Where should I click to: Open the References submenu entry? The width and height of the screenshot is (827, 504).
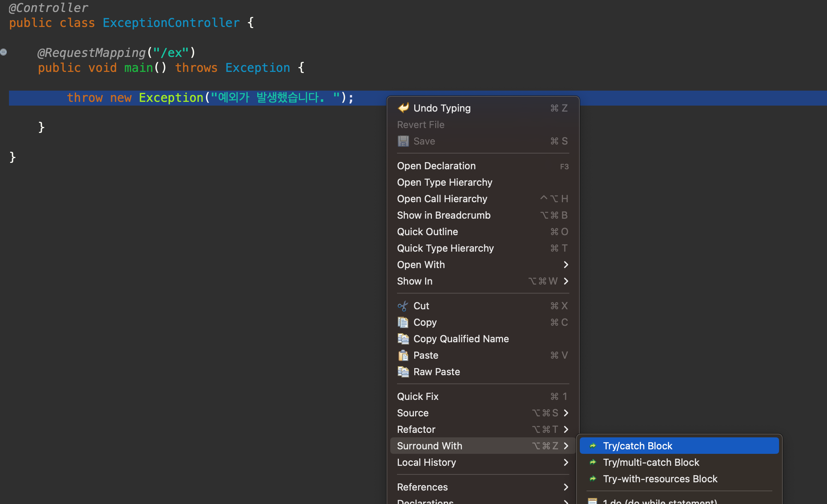[422, 487]
